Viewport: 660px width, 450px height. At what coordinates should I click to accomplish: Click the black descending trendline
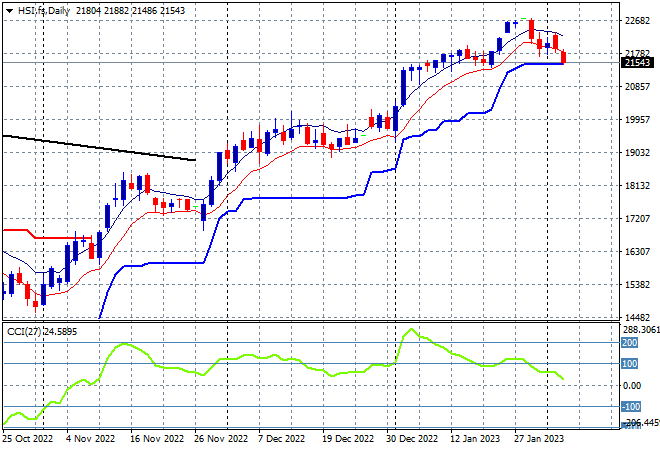pyautogui.click(x=99, y=148)
